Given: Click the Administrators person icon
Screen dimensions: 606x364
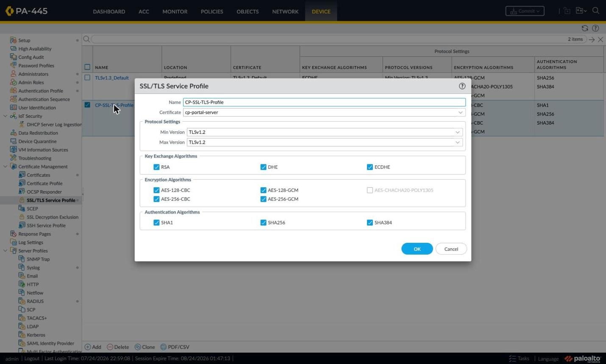Looking at the screenshot, I should (13, 74).
